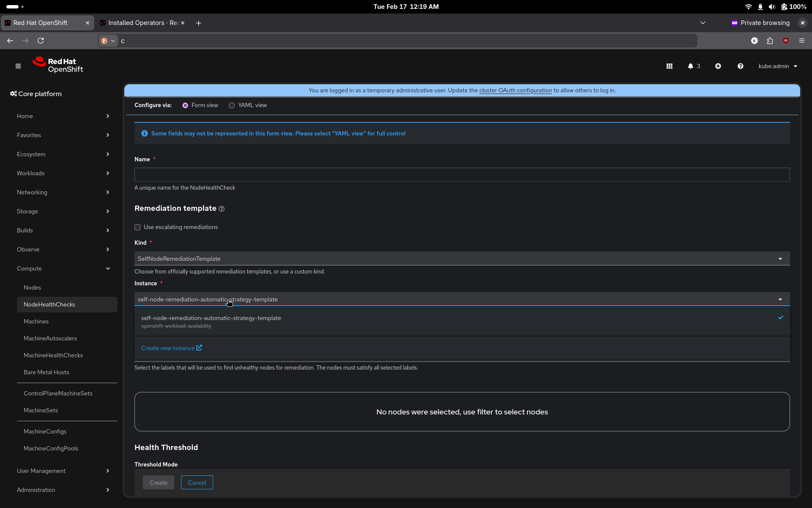This screenshot has width=812, height=508.
Task: Open the cluster OAuth configuration link
Action: [515, 90]
